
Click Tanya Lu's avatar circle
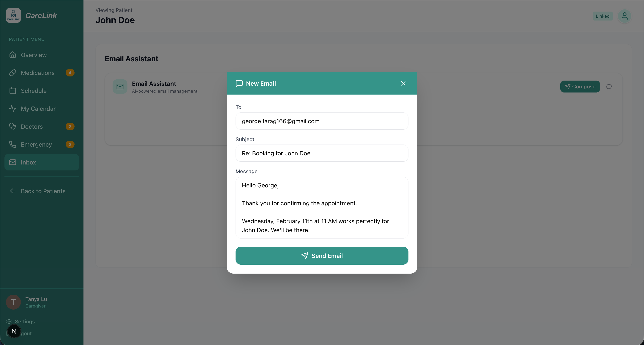pyautogui.click(x=13, y=302)
